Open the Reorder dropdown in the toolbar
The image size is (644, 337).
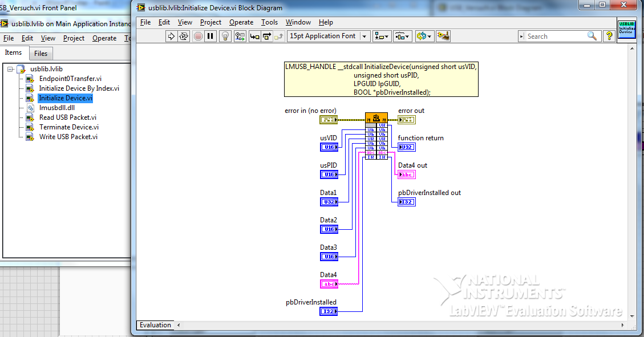[x=423, y=36]
